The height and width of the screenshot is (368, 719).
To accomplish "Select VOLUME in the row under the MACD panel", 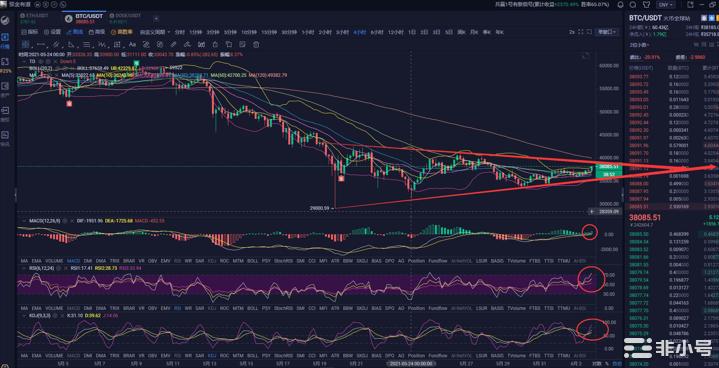I will [x=54, y=260].
